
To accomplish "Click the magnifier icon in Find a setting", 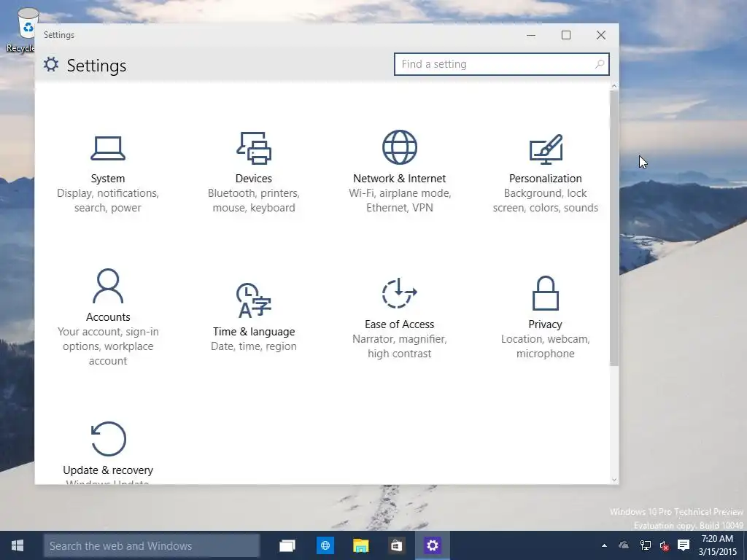I will pos(600,64).
